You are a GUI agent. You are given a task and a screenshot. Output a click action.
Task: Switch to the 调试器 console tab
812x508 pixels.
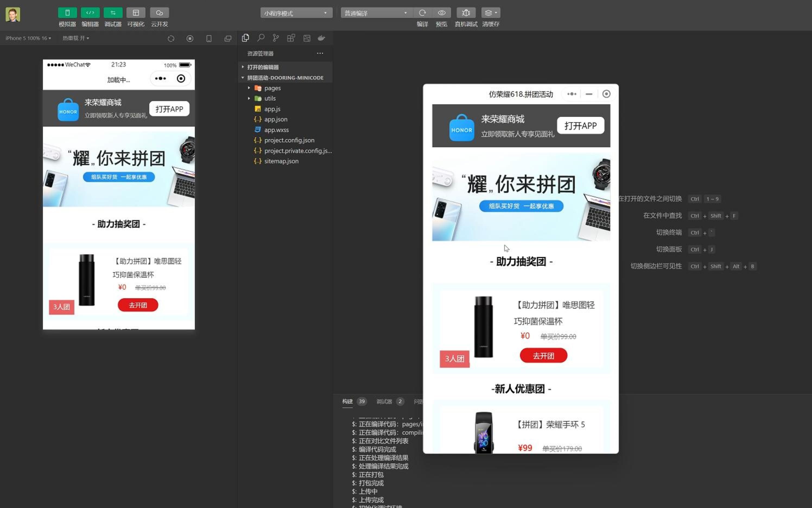tap(384, 401)
